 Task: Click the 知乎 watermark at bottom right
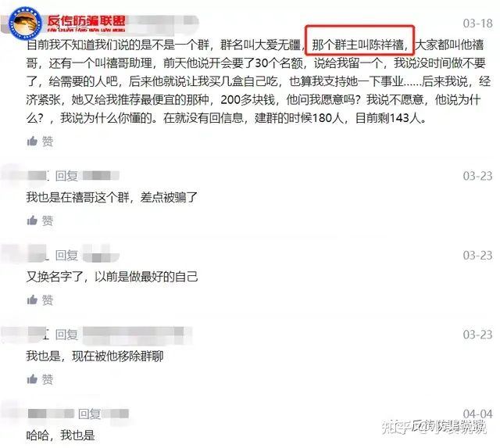434,427
